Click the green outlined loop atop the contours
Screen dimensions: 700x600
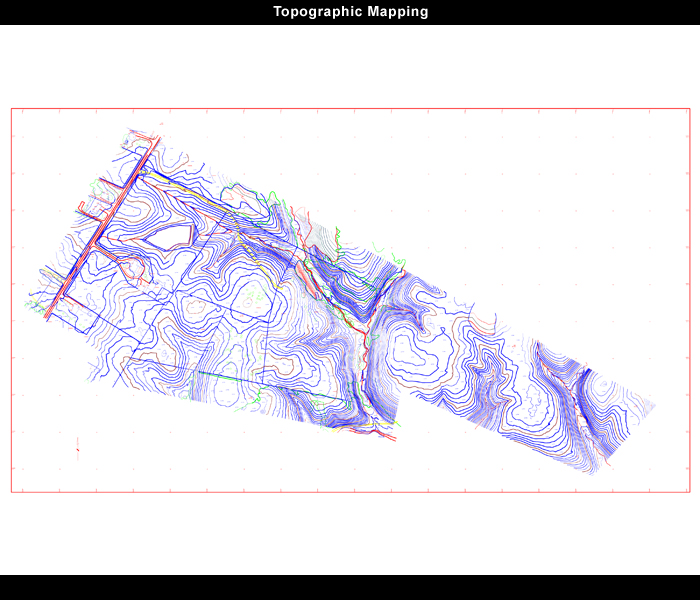[x=240, y=199]
